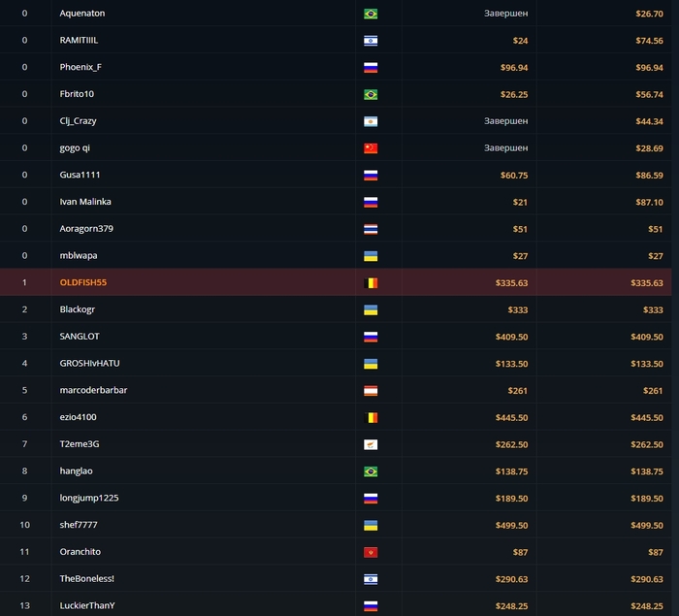Click the Austria flag beside marcoderbarbar
679x616 pixels.
pos(370,391)
